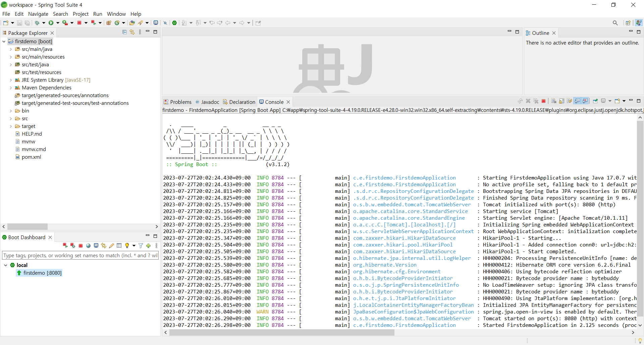Toggle Show Console on standard output change
This screenshot has height=345, width=644.
(577, 101)
